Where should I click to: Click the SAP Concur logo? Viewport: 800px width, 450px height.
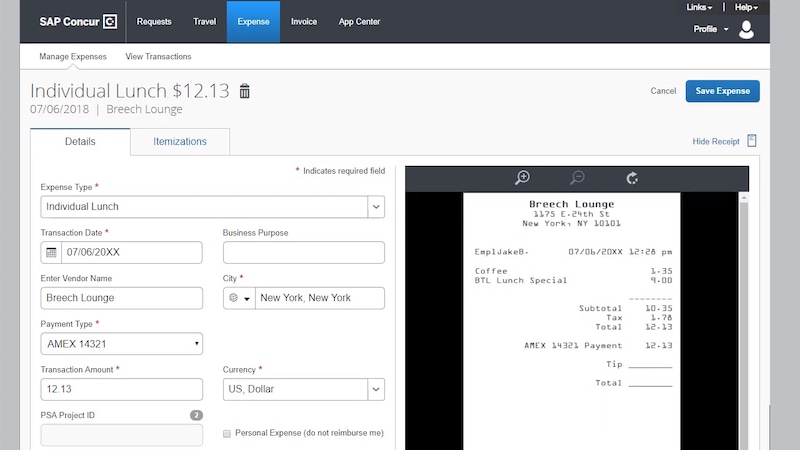click(x=78, y=21)
